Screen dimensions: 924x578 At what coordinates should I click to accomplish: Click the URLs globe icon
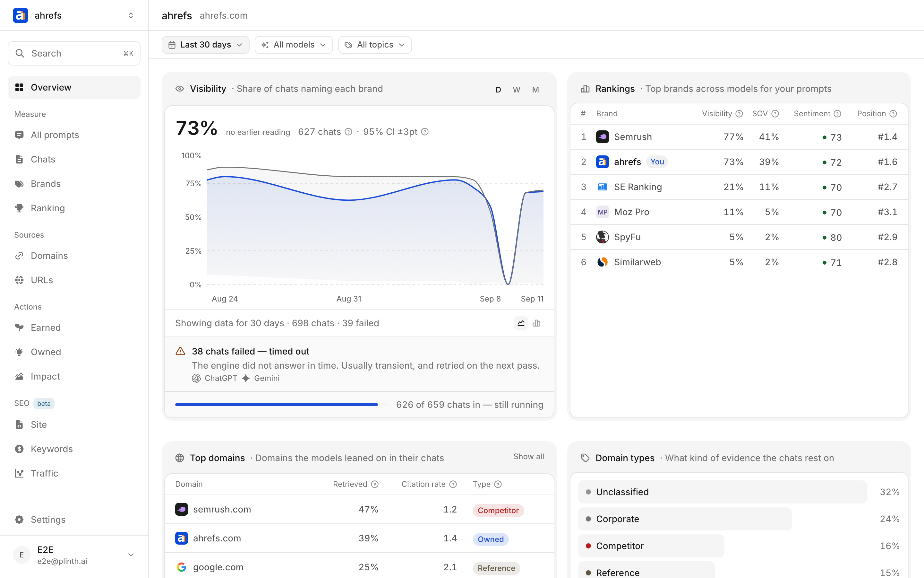tap(19, 280)
